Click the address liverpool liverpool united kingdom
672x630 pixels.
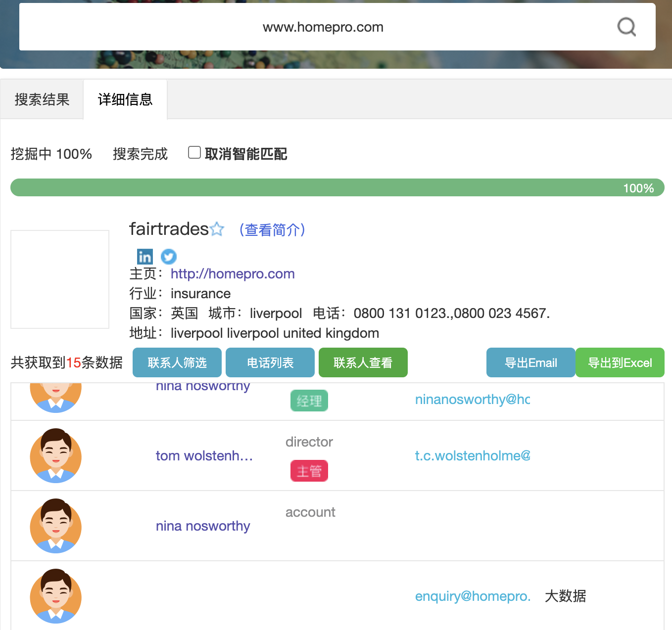coord(275,333)
